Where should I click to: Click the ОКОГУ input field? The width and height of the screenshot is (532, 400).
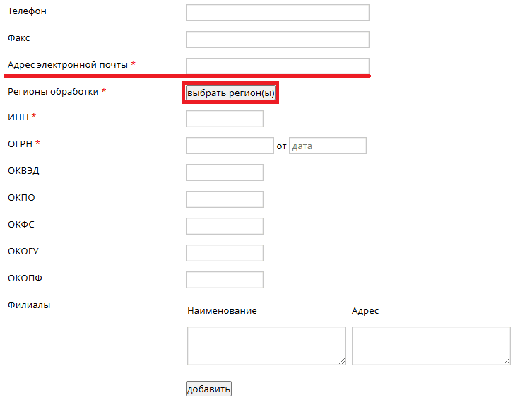[224, 253]
